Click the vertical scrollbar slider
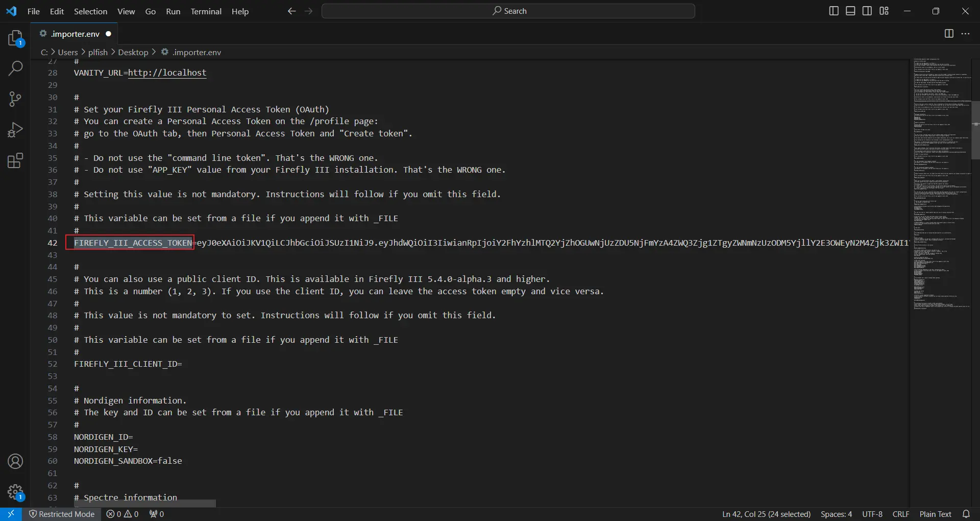Viewport: 980px width, 521px height. 975,131
